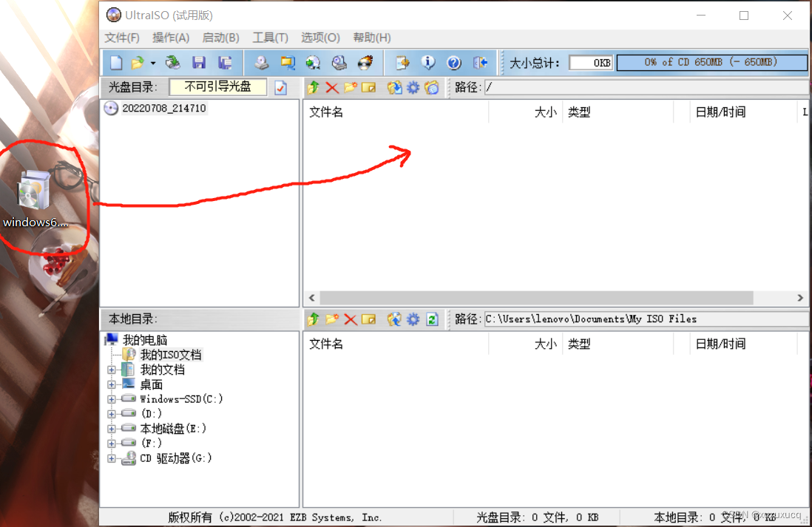
Task: Open the 帮助(H) menu
Action: (x=372, y=37)
